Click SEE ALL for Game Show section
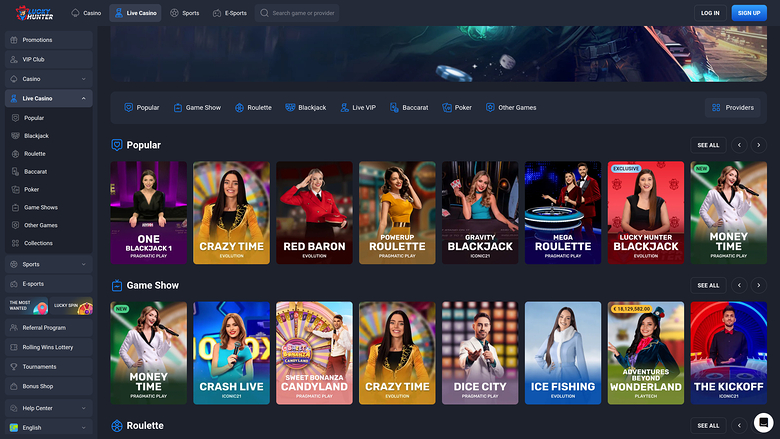This screenshot has height=439, width=780. 708,285
